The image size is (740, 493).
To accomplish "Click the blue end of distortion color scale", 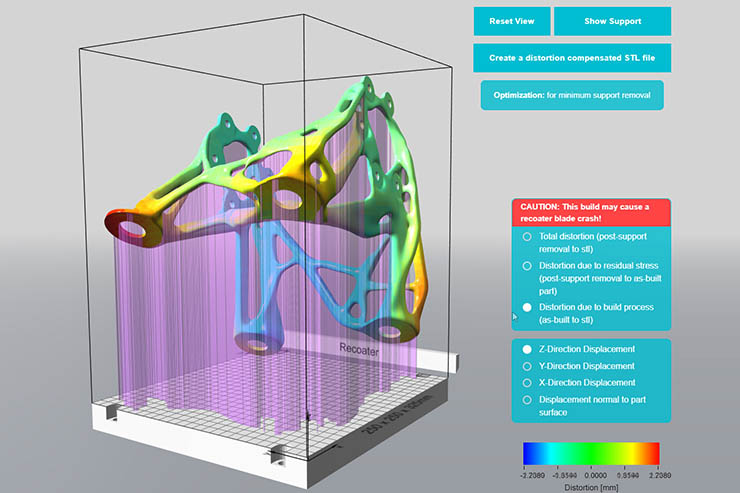I will pyautogui.click(x=531, y=453).
